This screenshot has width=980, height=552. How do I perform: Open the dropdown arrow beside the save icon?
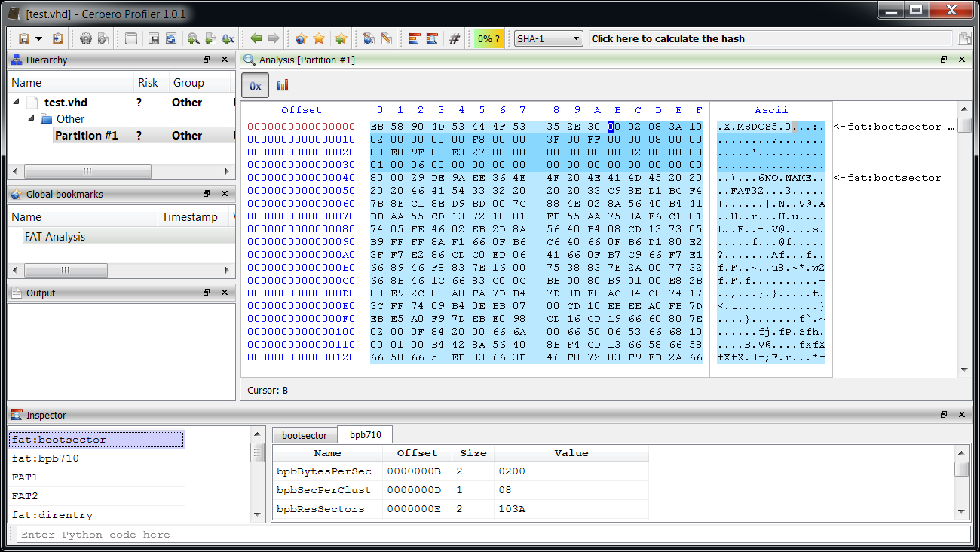(38, 38)
